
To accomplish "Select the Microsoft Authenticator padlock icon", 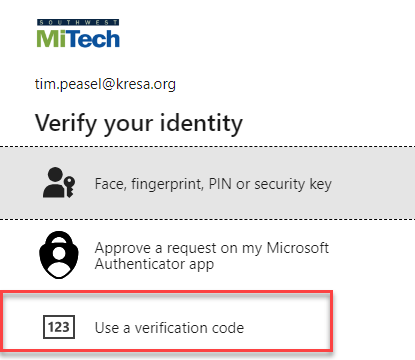I will [x=59, y=255].
